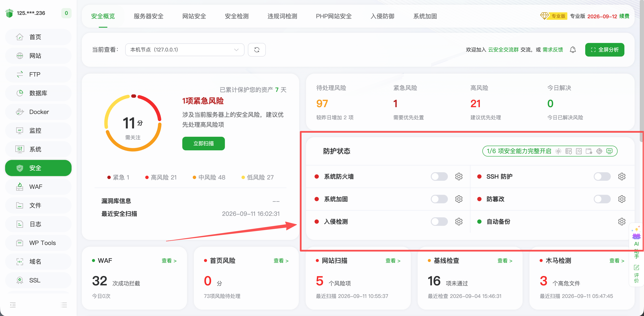Open 数据库 in the sidebar
Image resolution: width=644 pixels, height=316 pixels.
tap(38, 93)
